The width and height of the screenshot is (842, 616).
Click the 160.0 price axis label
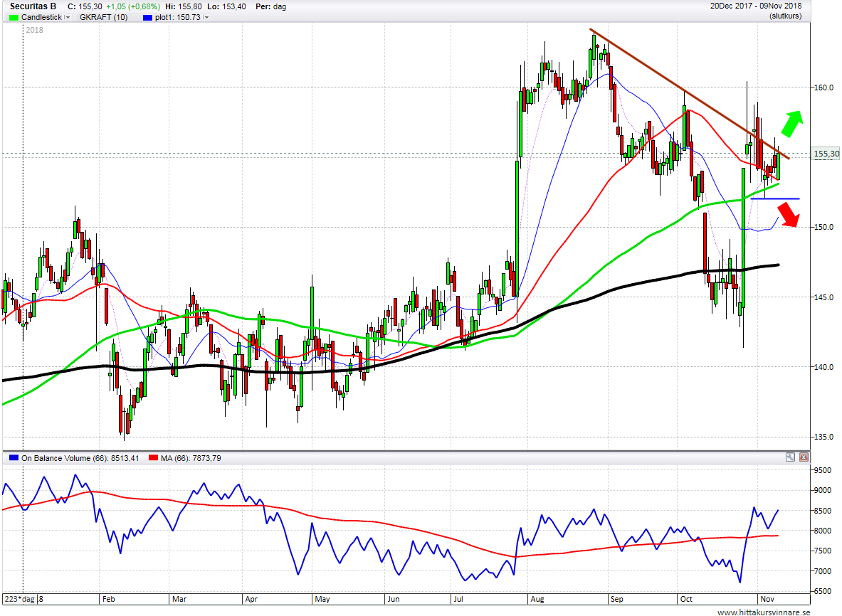click(823, 87)
